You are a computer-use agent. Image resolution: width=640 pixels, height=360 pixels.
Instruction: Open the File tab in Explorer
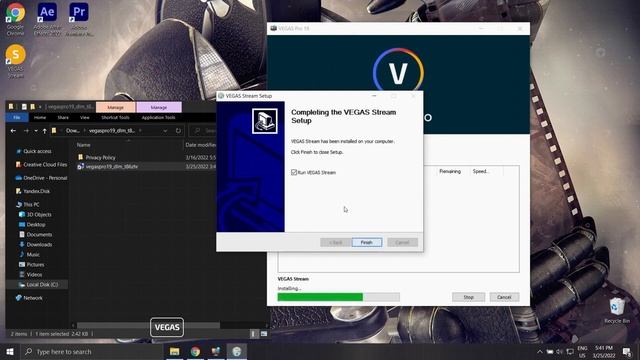point(17,118)
